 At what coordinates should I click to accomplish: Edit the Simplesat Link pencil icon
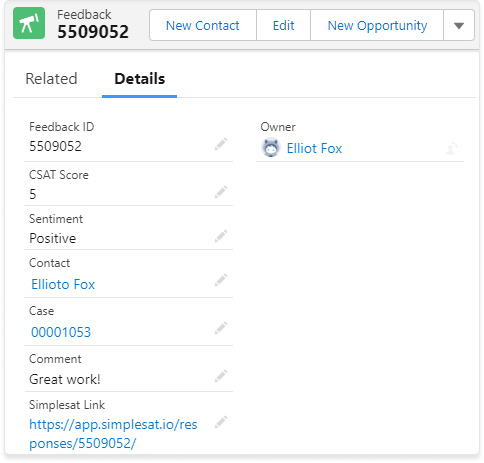click(x=221, y=422)
